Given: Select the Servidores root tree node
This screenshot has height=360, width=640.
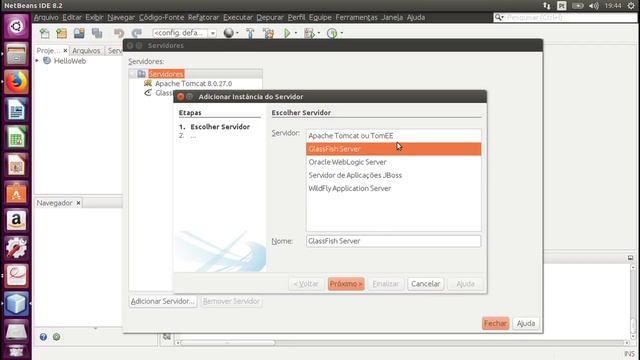Looking at the screenshot, I should [166, 74].
